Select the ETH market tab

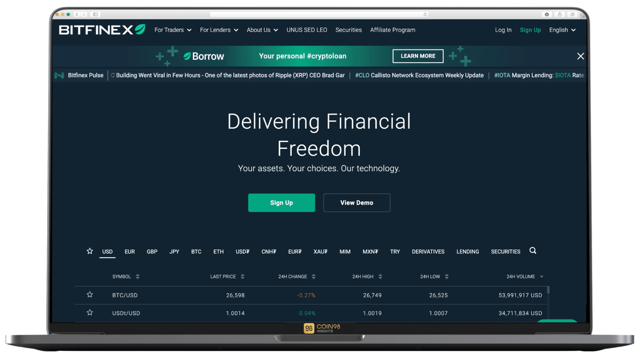pos(218,252)
